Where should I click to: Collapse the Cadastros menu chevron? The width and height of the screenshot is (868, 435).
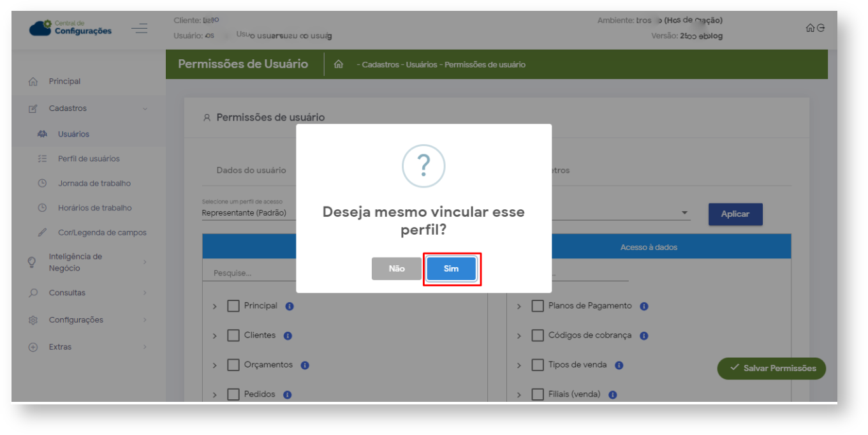(145, 108)
